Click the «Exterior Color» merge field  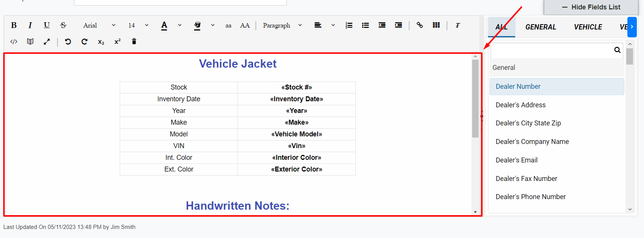[x=297, y=169]
